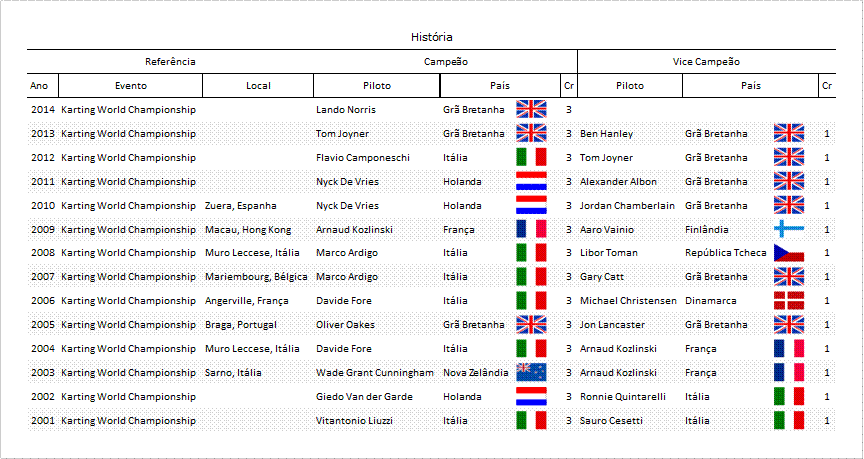Select the Evento column header
This screenshot has width=864, height=459.
pos(131,85)
